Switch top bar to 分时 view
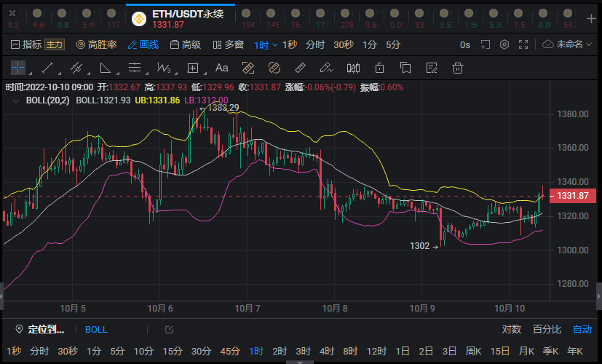This screenshot has height=364, width=602. (x=315, y=44)
